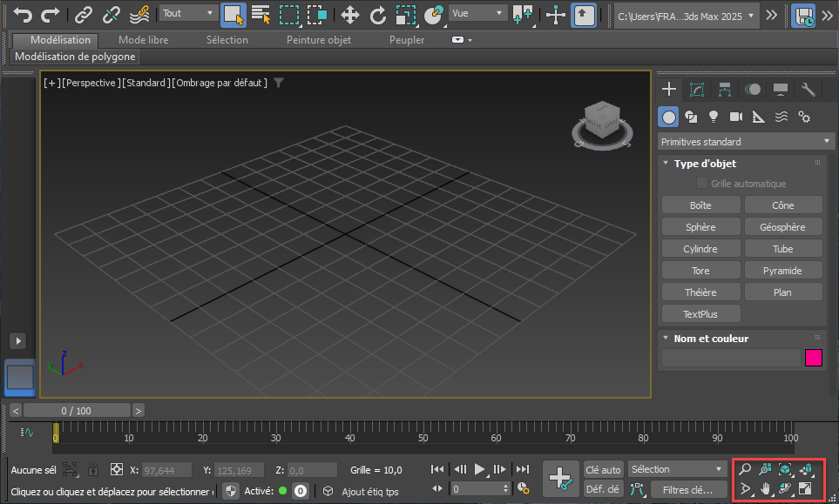This screenshot has height=504, width=839.
Task: Click the Théière primitive button
Action: pyautogui.click(x=700, y=292)
